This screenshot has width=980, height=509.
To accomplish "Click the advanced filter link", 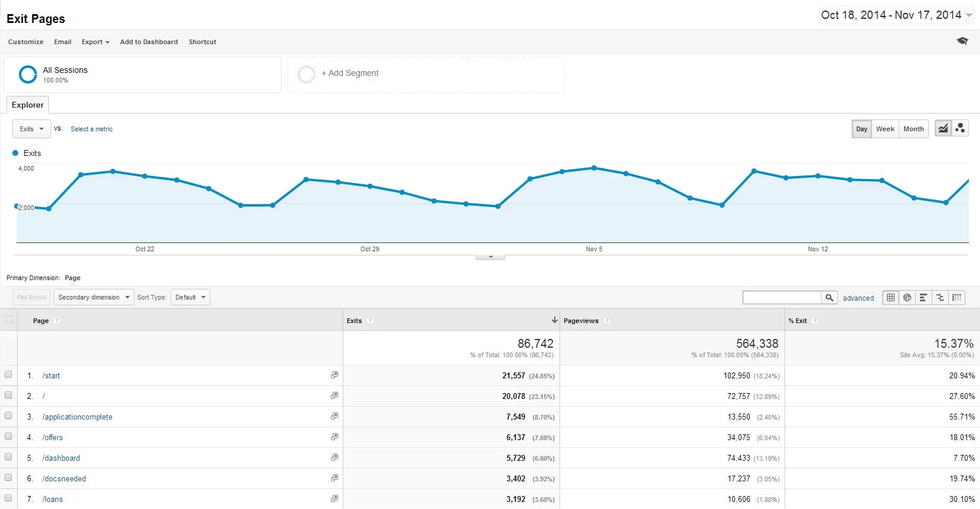I will [858, 298].
